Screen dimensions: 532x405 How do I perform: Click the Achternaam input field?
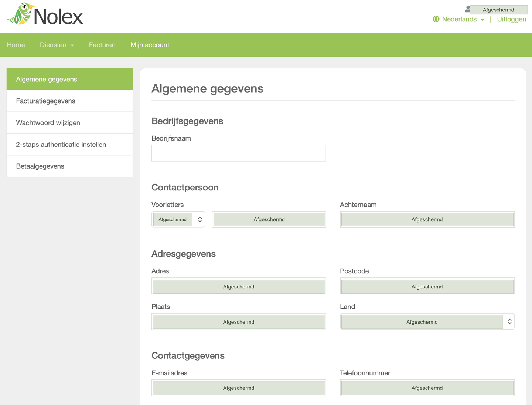pos(427,219)
